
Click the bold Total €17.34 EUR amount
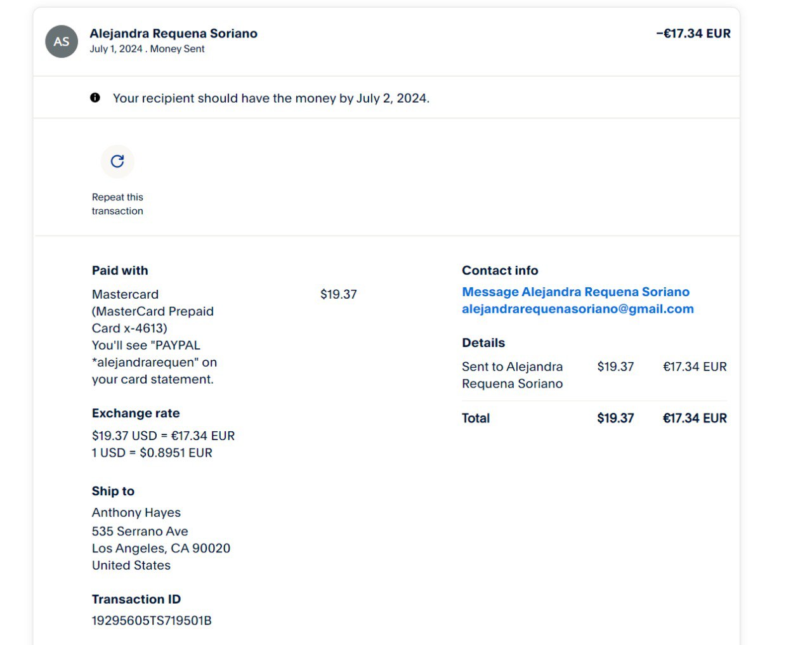695,418
